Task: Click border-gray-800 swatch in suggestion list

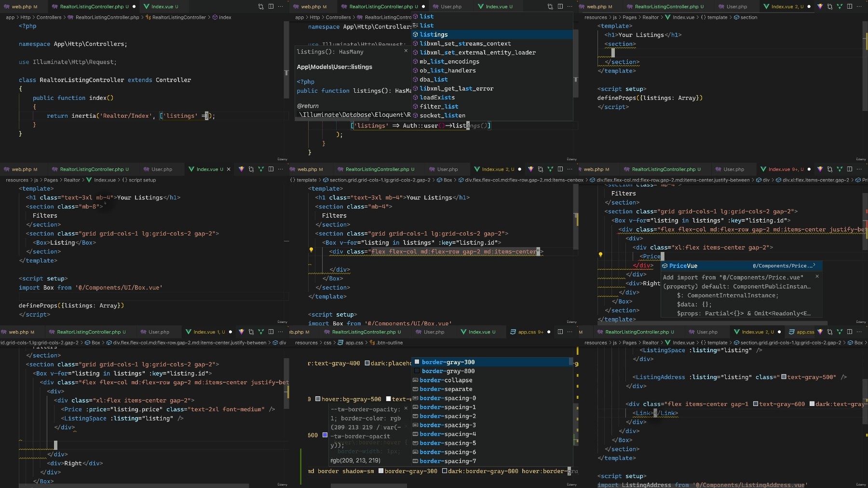Action: [x=417, y=371]
